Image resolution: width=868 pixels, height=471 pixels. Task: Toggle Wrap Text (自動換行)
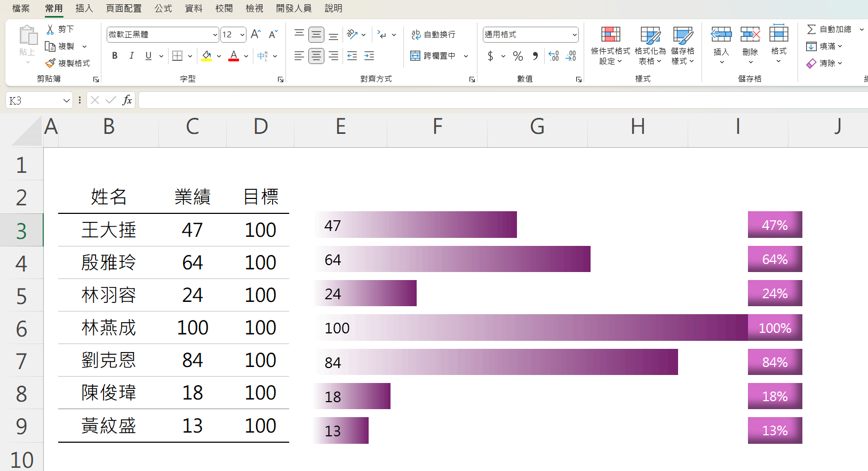[433, 35]
